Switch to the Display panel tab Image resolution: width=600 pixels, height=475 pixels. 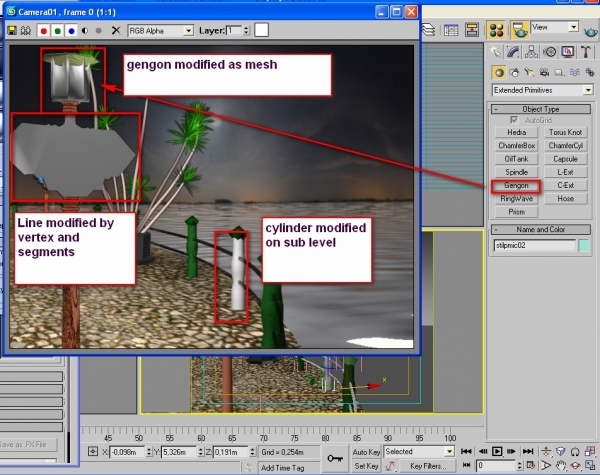[568, 52]
